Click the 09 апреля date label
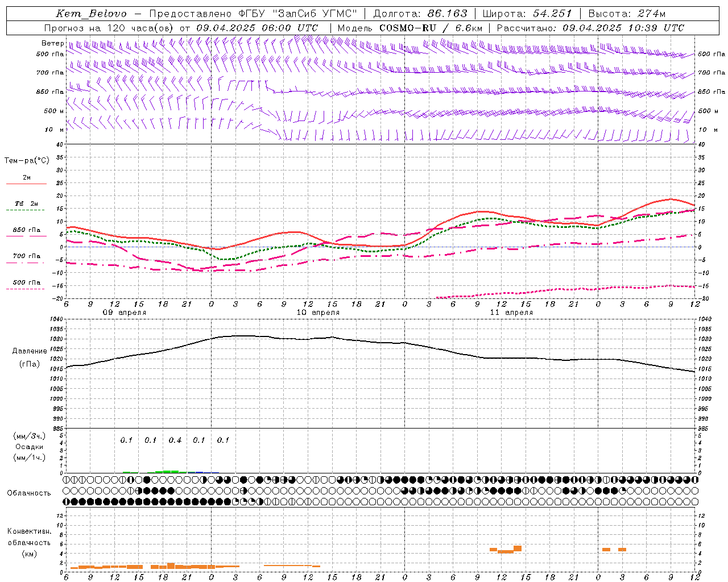The height and width of the screenshot is (582, 728). [124, 313]
